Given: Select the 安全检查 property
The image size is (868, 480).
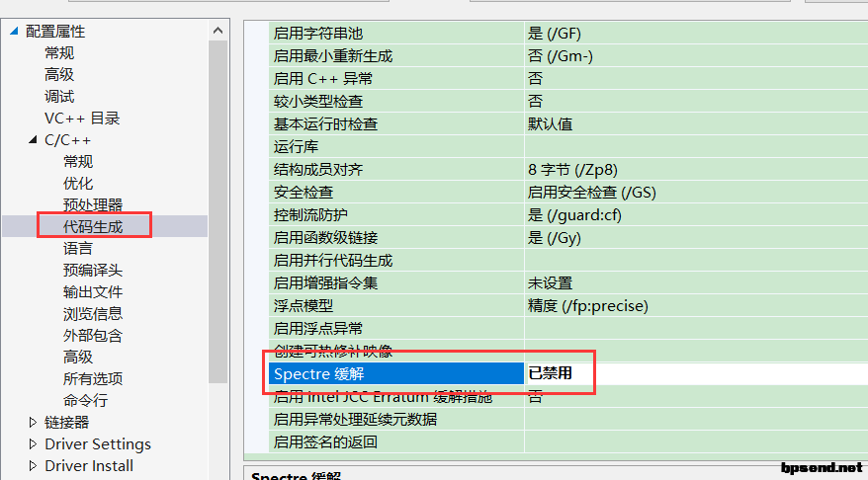Looking at the screenshot, I should pyautogui.click(x=304, y=192).
